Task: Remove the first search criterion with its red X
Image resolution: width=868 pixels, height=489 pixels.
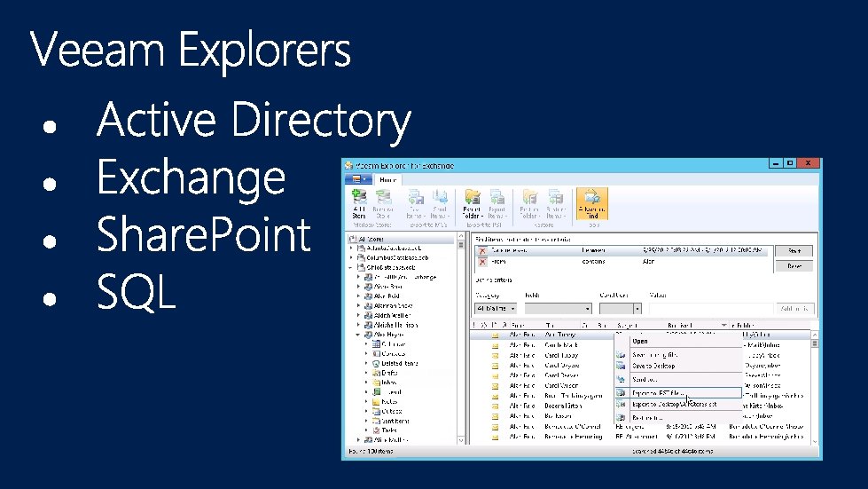Action: click(x=482, y=251)
